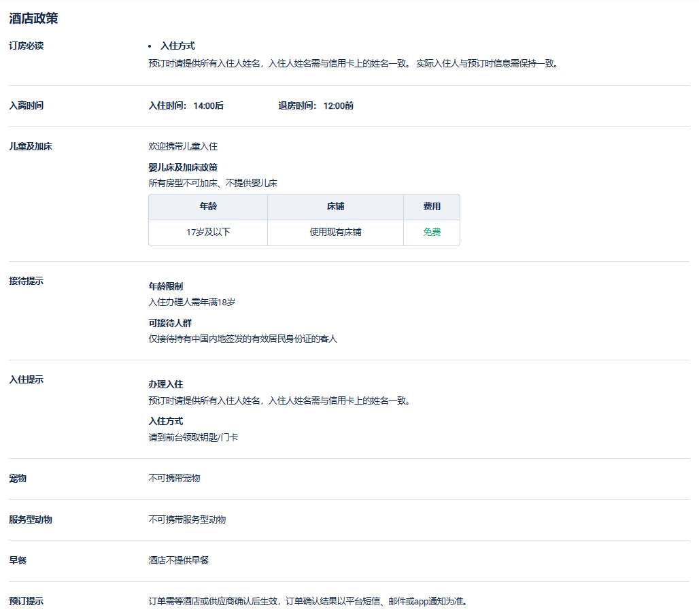Viewport: 699px width, 616px height.
Task: Click the 酒店政策 page heading
Action: tap(33, 18)
